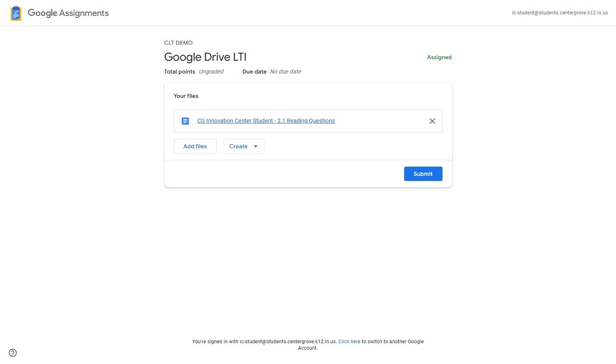
Task: Click the Google Drive LTI assignment title
Action: coord(205,57)
